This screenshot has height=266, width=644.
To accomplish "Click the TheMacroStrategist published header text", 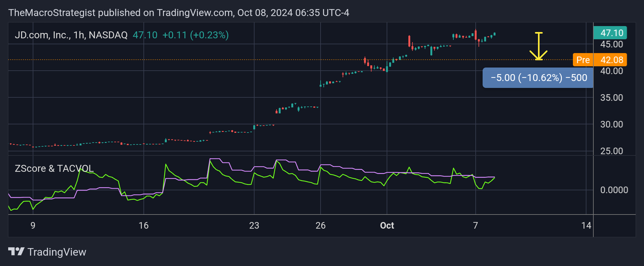I will [179, 13].
